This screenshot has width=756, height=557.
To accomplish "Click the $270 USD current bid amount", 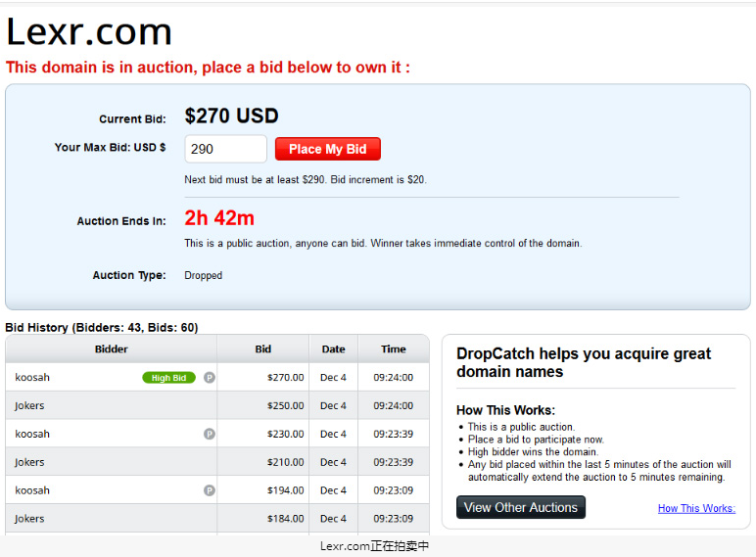I will [231, 116].
